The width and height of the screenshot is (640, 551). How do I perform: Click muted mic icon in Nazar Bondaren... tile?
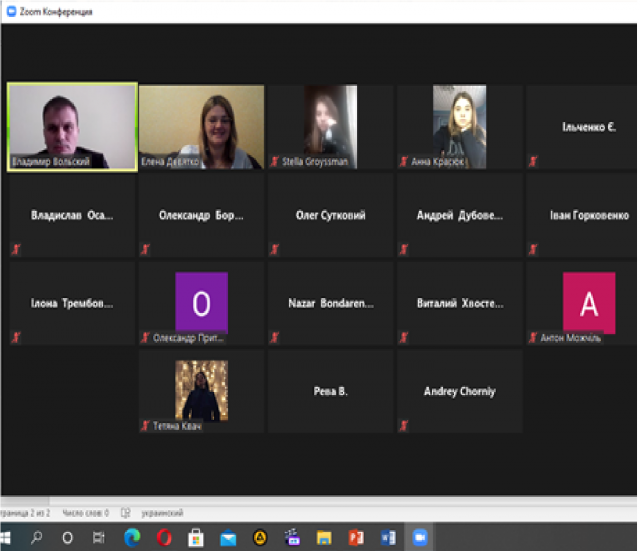275,338
